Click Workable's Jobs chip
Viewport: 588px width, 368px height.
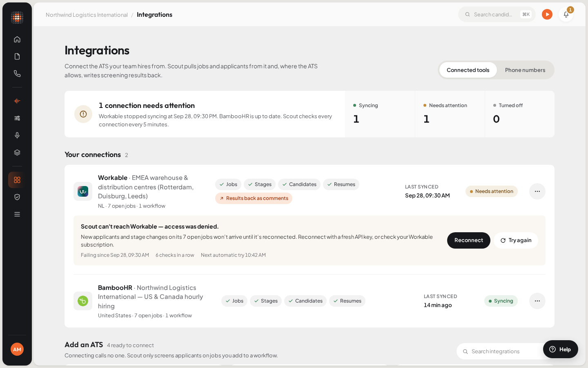click(x=228, y=184)
